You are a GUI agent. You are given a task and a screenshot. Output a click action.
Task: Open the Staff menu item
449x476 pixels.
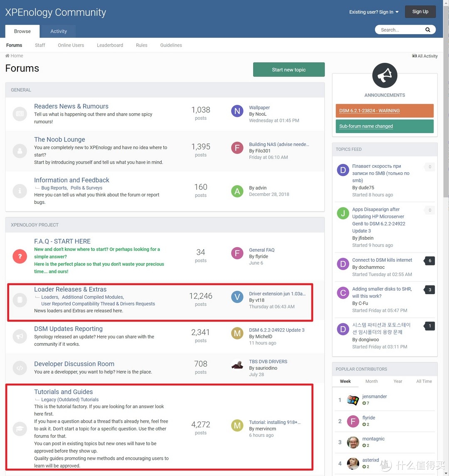coord(40,45)
